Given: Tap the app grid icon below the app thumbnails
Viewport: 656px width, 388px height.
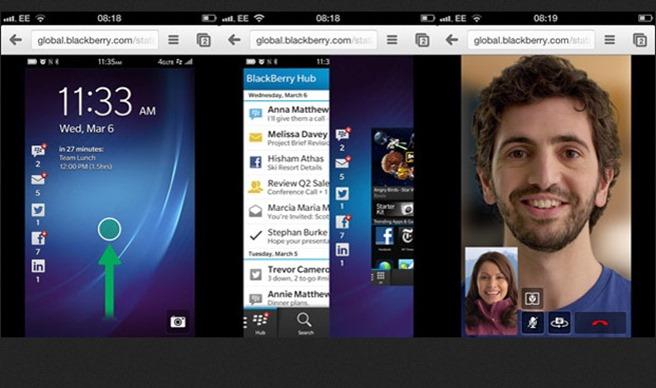Looking at the screenshot, I should point(381,276).
